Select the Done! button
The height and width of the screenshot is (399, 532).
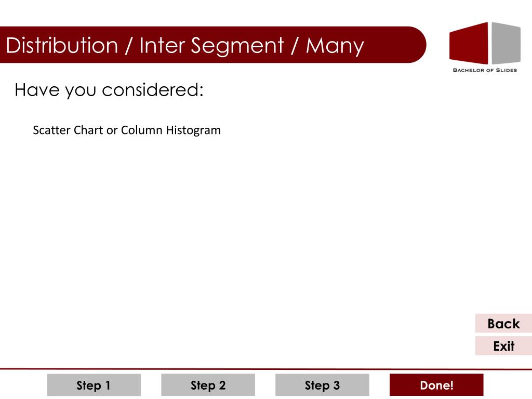point(436,385)
